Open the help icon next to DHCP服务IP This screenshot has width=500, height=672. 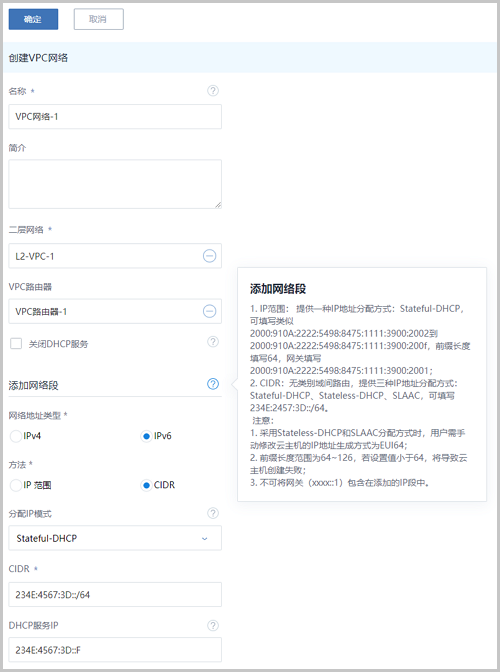pos(213,625)
